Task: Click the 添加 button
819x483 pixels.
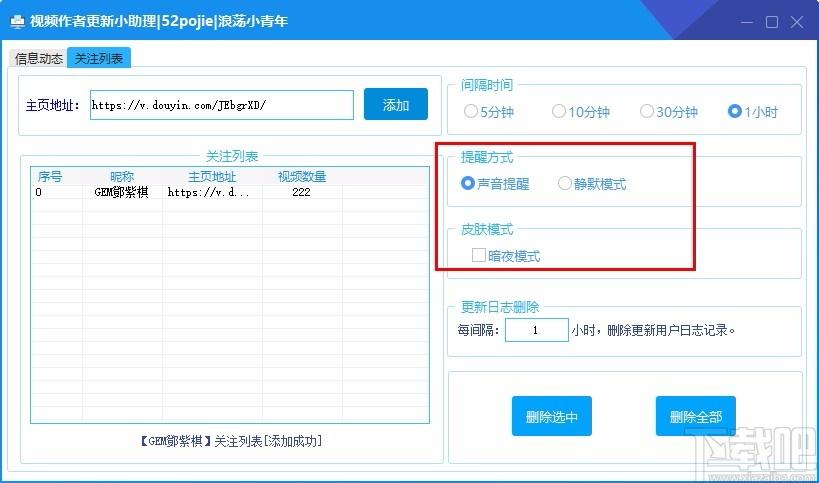Action: [395, 104]
